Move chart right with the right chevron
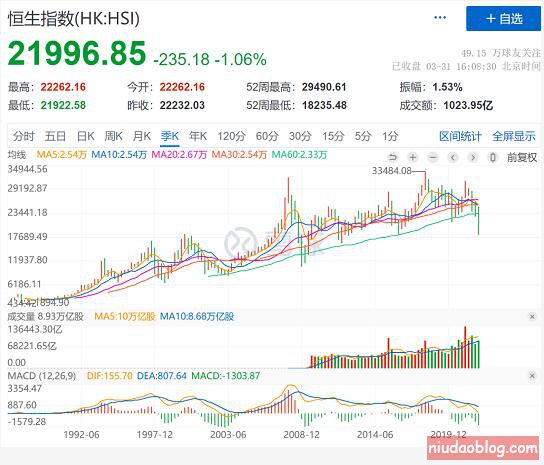The height and width of the screenshot is (465, 544). [473, 158]
